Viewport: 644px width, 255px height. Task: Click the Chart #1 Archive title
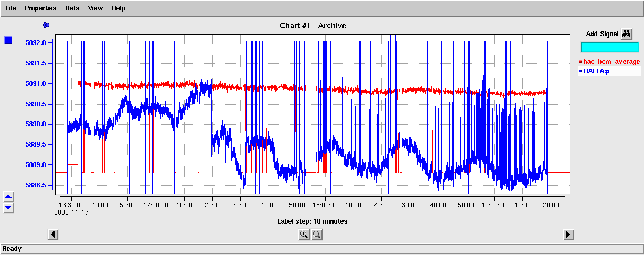313,26
